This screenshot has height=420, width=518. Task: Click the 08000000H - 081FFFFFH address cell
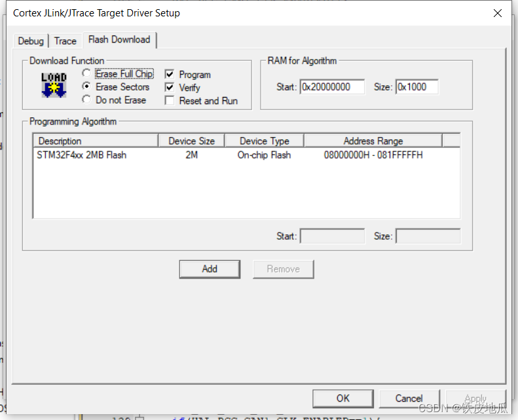[x=373, y=155]
